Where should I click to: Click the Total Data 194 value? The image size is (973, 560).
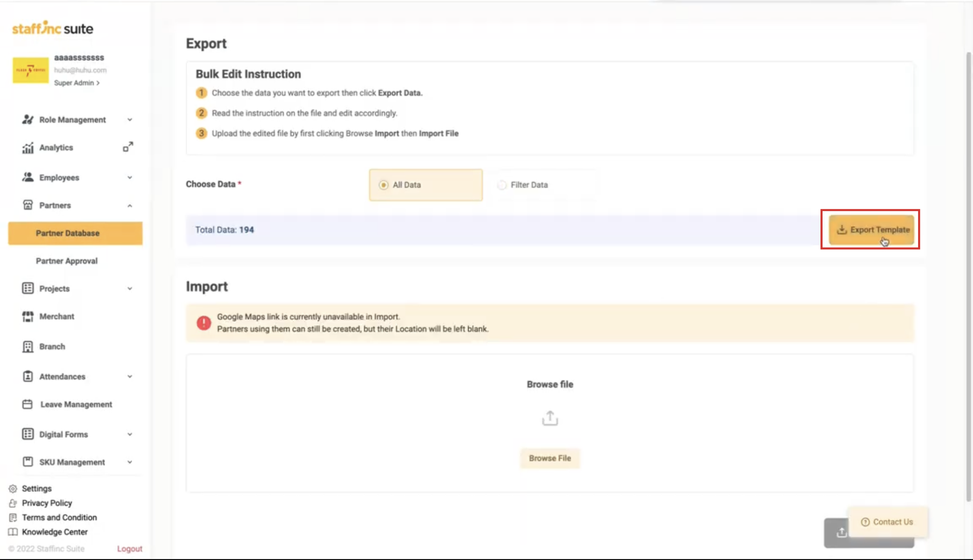pos(246,230)
